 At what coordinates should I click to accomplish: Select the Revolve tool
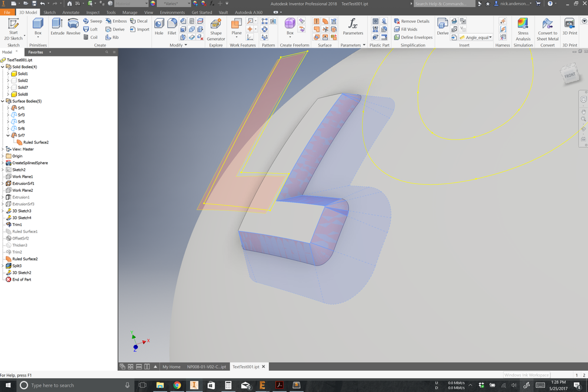click(x=73, y=26)
